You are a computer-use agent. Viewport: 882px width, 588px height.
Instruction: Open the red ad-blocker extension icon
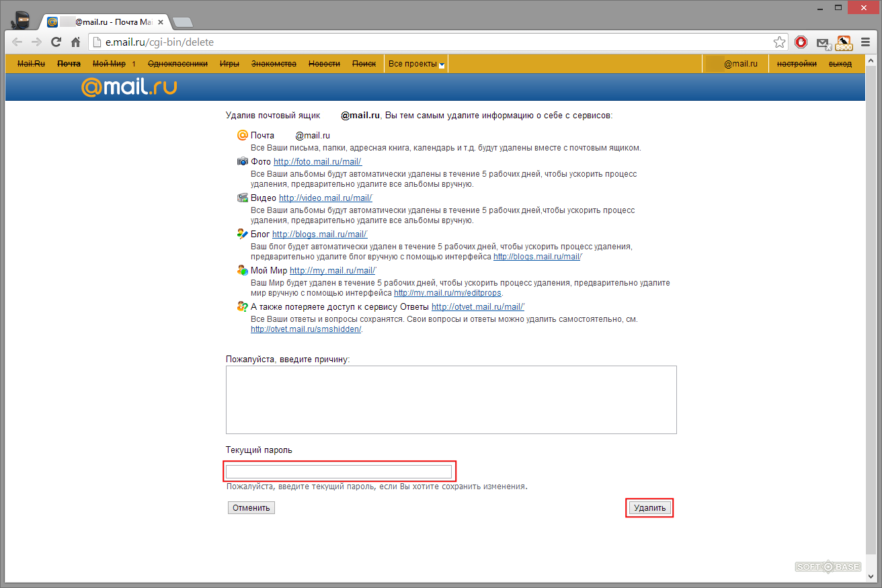801,42
